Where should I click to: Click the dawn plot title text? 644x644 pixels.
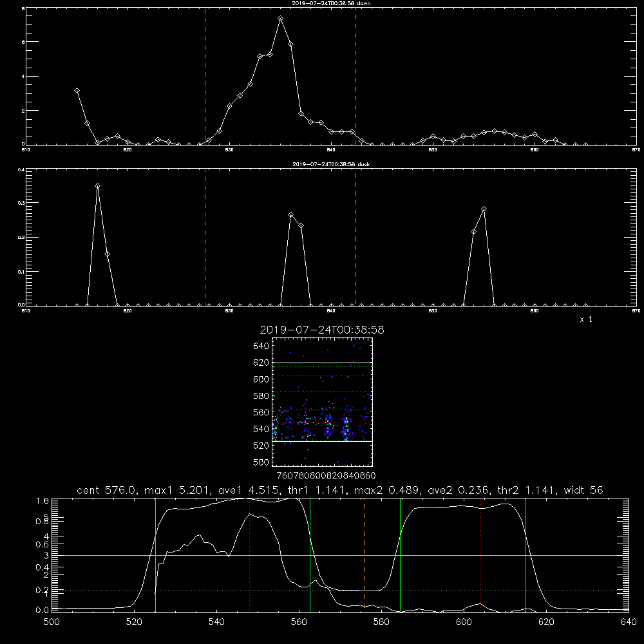331,3
